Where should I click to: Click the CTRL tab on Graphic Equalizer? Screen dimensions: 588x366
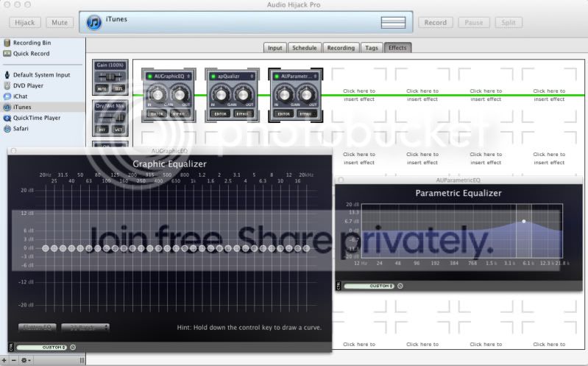point(11,347)
